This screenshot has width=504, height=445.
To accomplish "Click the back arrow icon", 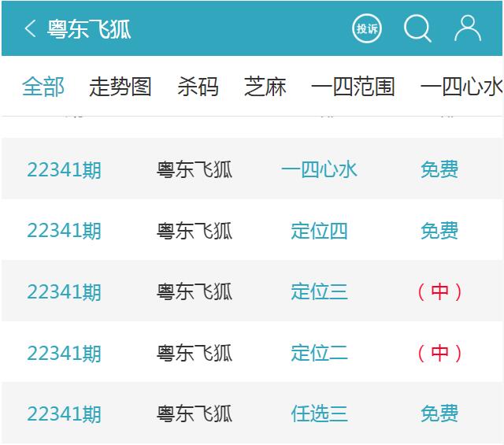I will click(30, 29).
